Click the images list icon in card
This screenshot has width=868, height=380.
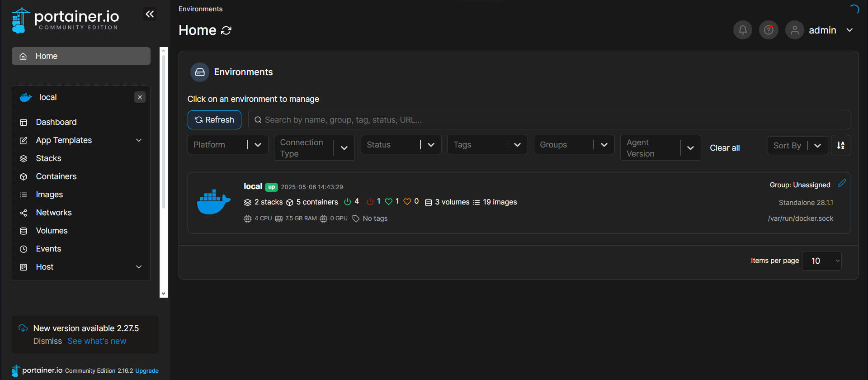[476, 202]
